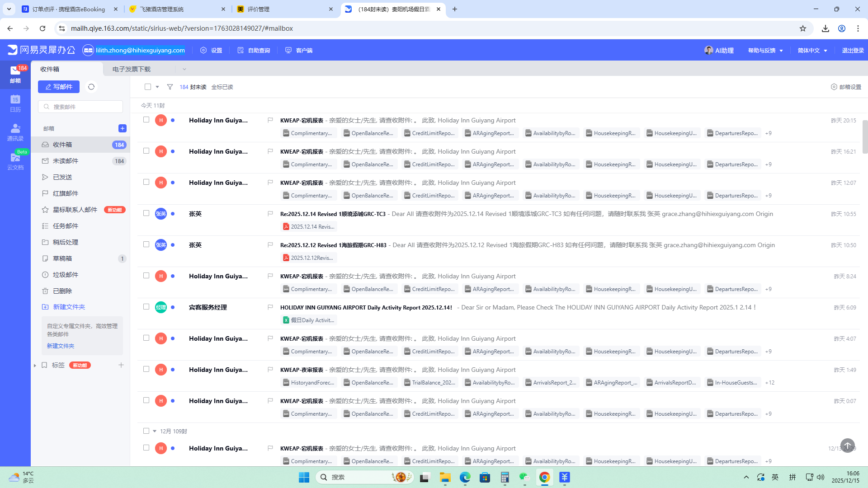Open the 简体中文 language dropdown
Screen dimensions: 868x488
(x=812, y=50)
